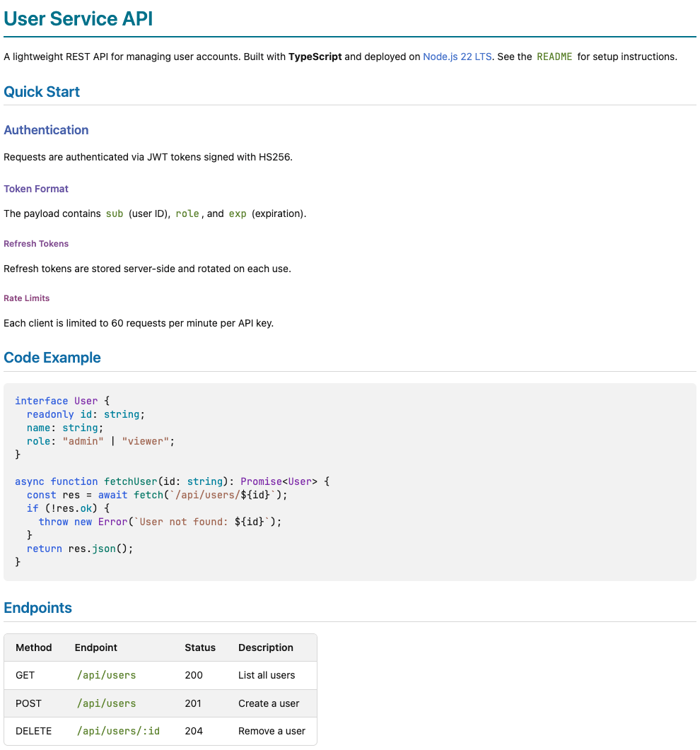Click the GET method cell
Screen dimensions: 700x750
pos(25,675)
